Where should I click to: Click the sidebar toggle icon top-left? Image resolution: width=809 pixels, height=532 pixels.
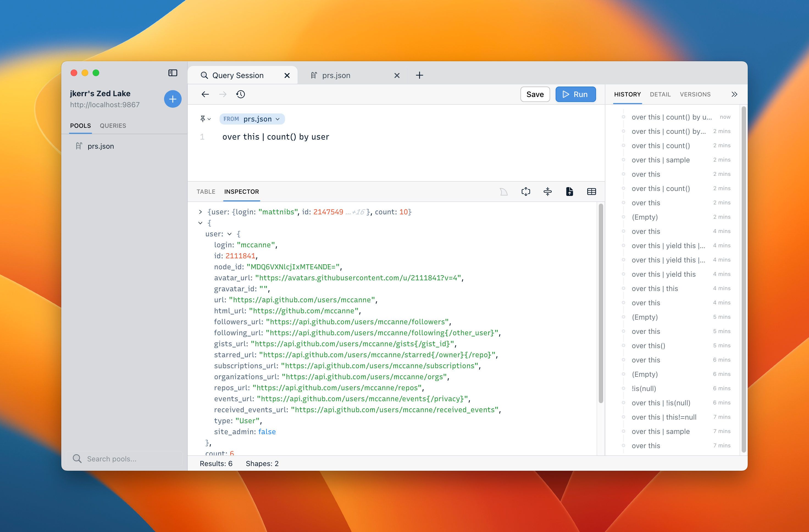[x=173, y=73]
